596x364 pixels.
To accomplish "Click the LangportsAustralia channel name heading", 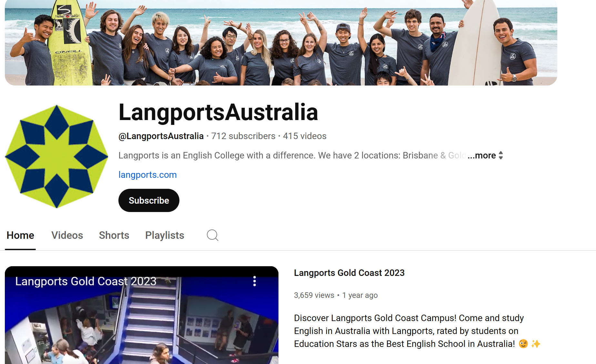I will coord(218,112).
